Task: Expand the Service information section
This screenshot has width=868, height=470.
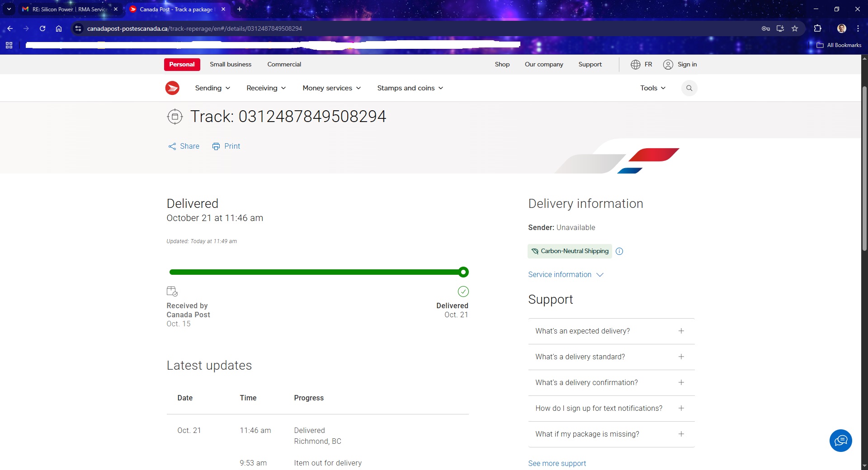Action: pyautogui.click(x=566, y=275)
